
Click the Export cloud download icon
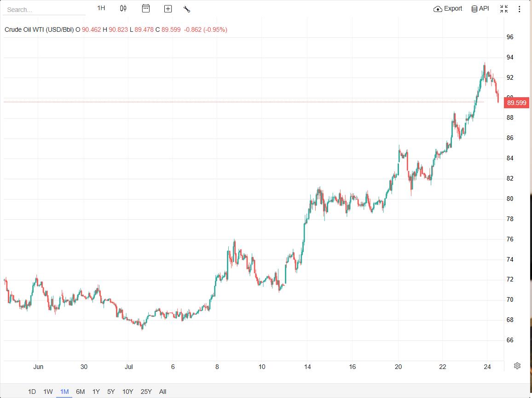438,9
